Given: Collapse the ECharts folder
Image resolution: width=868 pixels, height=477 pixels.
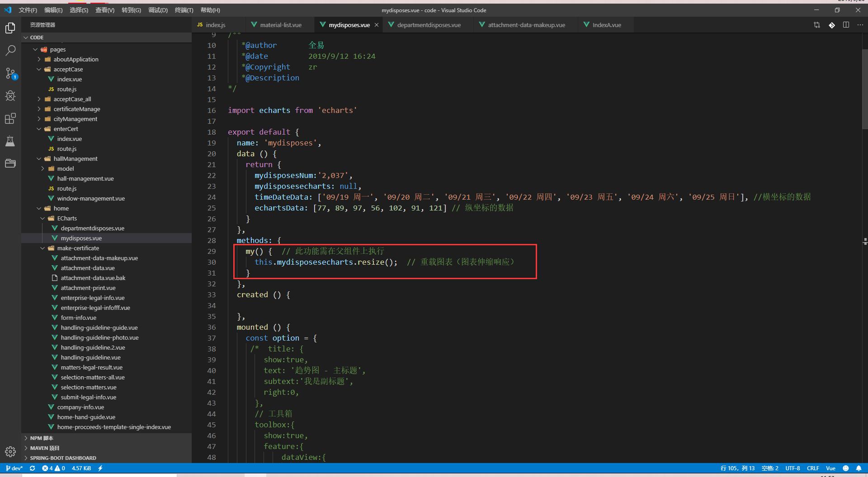Looking at the screenshot, I should coord(107,218).
